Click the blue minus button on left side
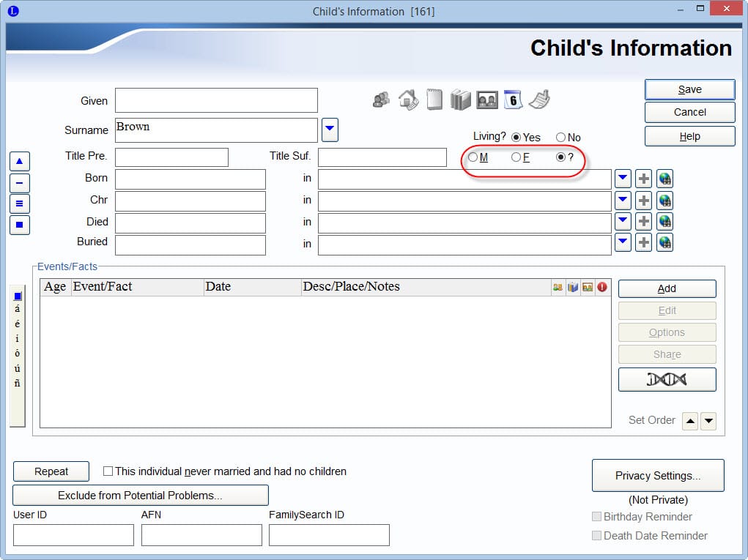748x560 pixels. coord(20,182)
